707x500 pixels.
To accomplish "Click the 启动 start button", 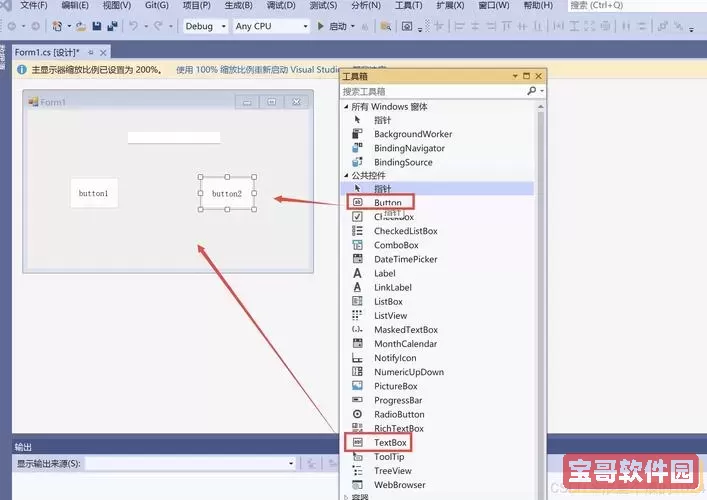I will pyautogui.click(x=332, y=26).
